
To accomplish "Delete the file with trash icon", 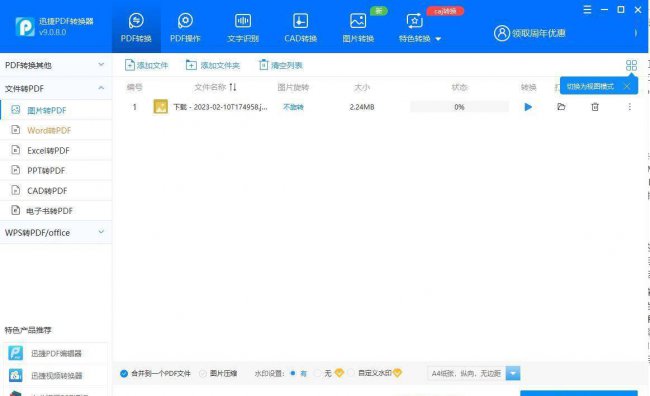I will [595, 107].
